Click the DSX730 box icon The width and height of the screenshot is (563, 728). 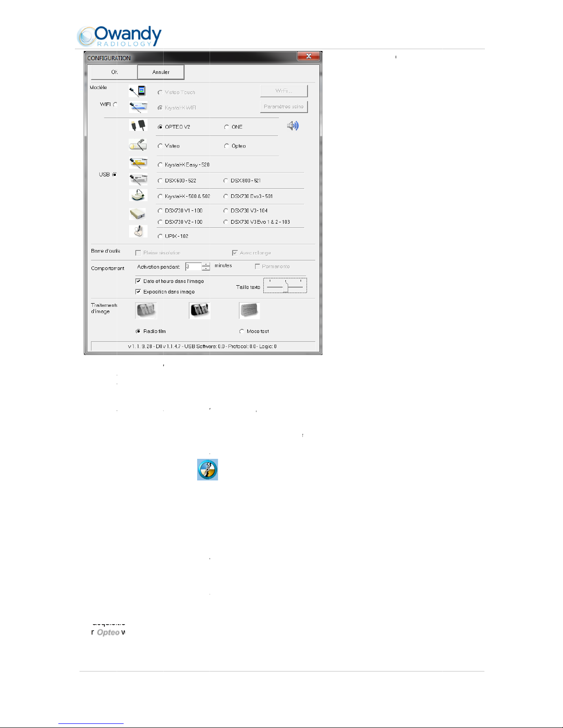[137, 214]
